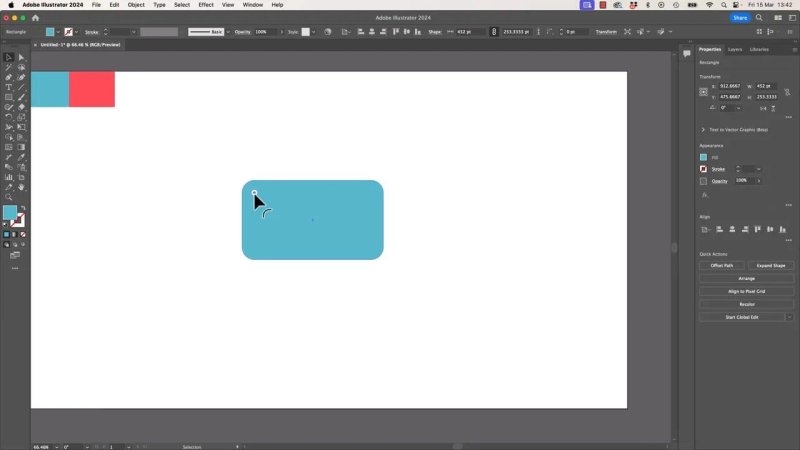
Task: Select the Width tool
Action: (x=9, y=127)
